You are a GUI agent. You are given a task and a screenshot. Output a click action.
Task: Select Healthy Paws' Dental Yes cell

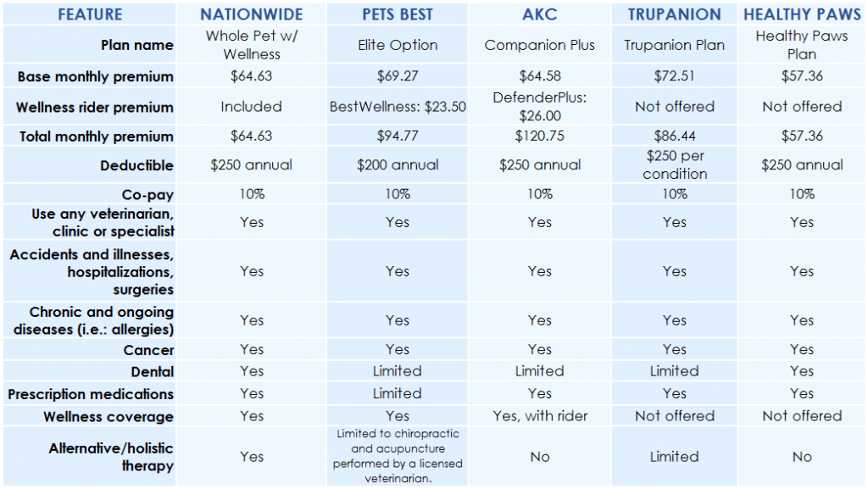click(802, 371)
